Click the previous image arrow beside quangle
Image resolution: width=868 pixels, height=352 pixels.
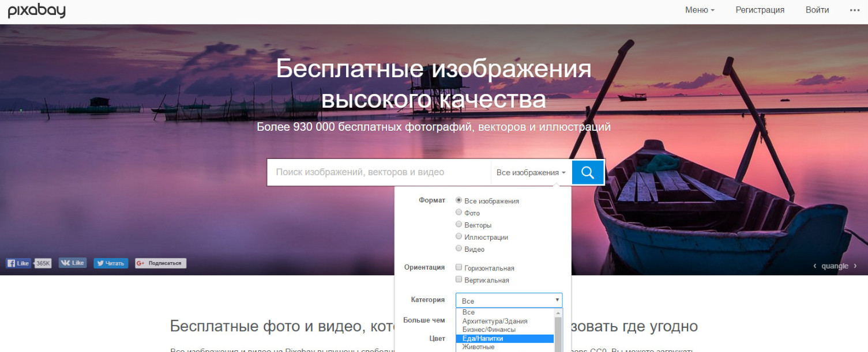(815, 266)
